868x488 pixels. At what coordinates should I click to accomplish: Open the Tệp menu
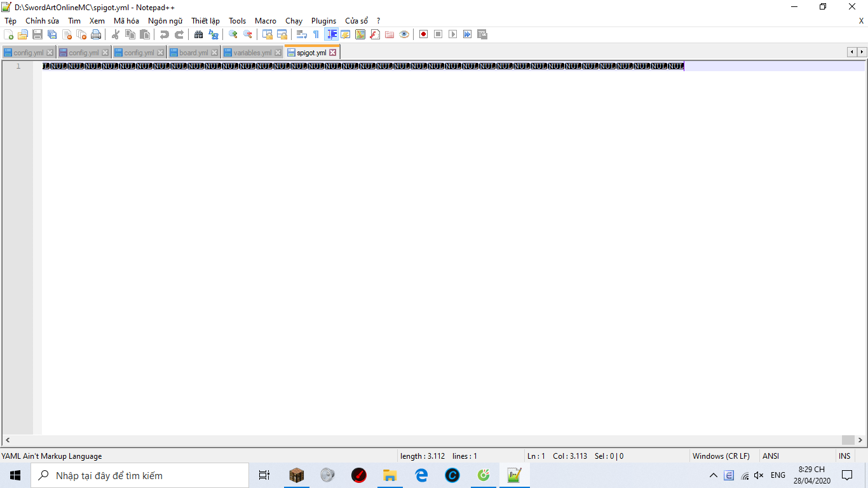(11, 21)
